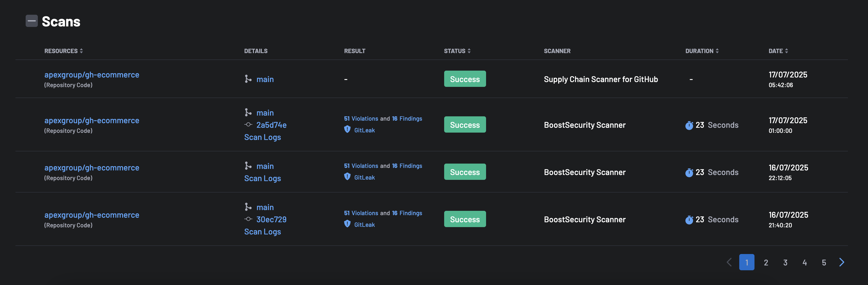Viewport: 868px width, 285px height.
Task: Click stopwatch icon in 21:40:20 scan row
Action: (x=689, y=220)
